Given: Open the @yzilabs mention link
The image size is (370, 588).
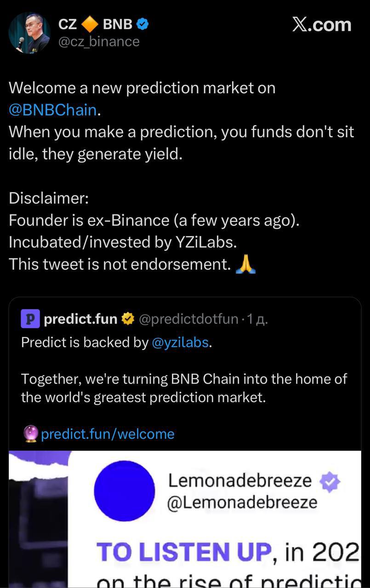Looking at the screenshot, I should 180,342.
